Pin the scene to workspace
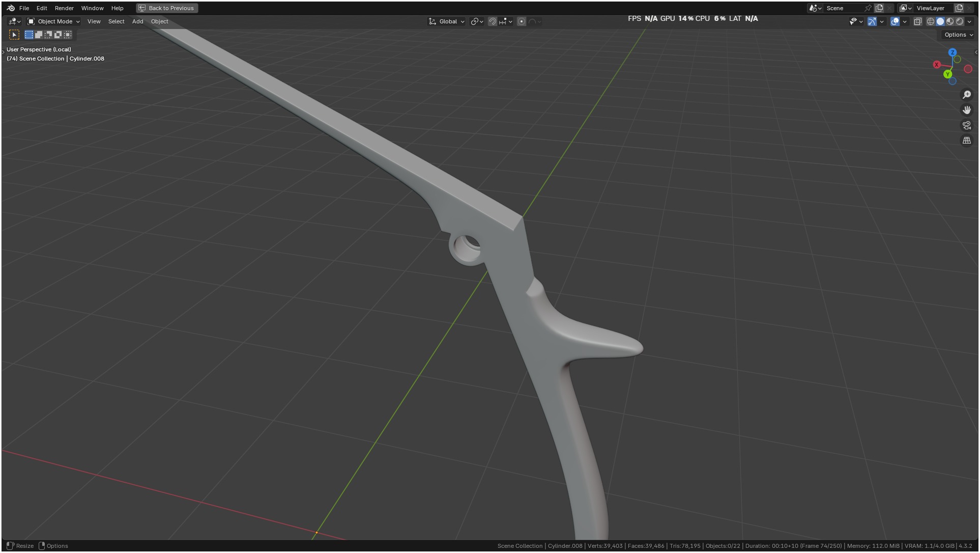Viewport: 980px width, 553px height. [x=868, y=8]
